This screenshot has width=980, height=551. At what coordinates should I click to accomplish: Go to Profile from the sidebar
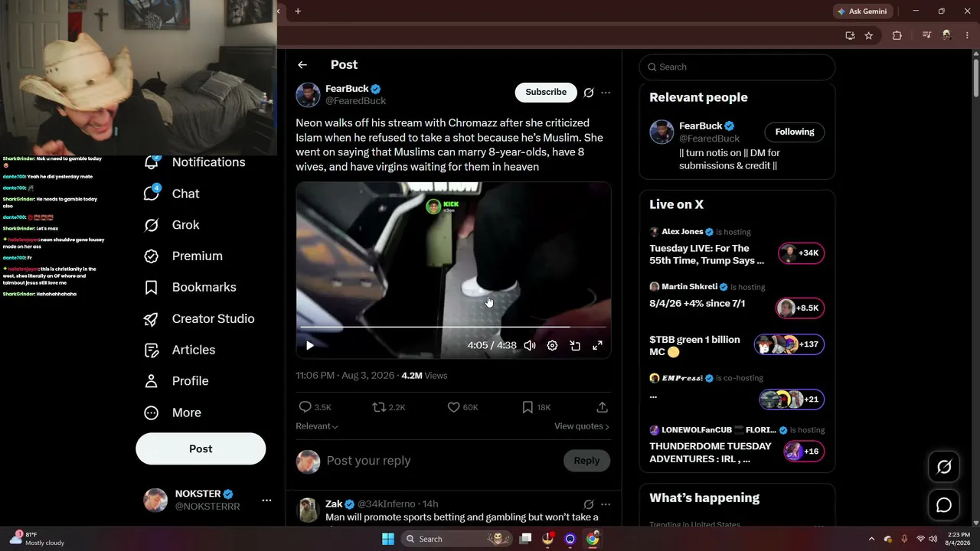tap(177, 381)
